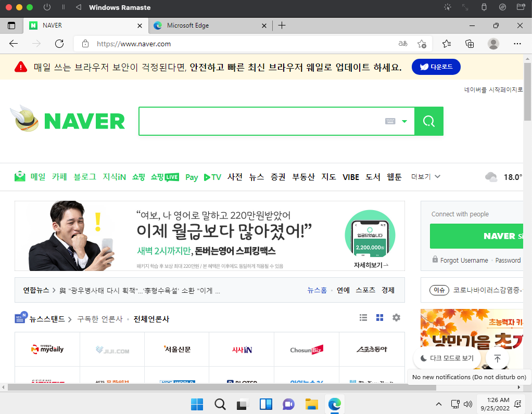Switch to the NAVER tab
The width and height of the screenshot is (532, 414).
coord(85,25)
